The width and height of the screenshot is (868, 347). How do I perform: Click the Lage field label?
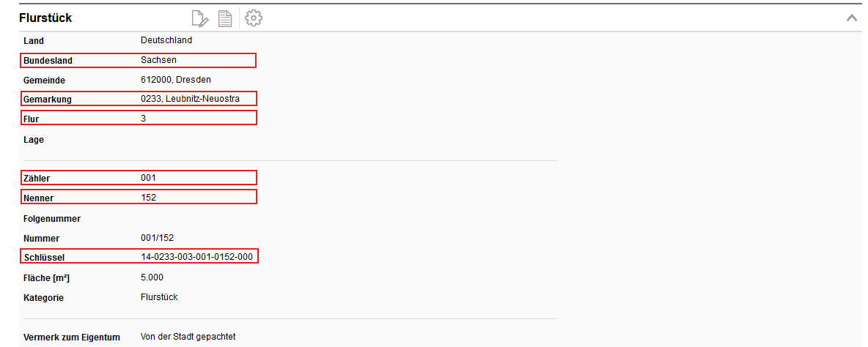click(34, 140)
